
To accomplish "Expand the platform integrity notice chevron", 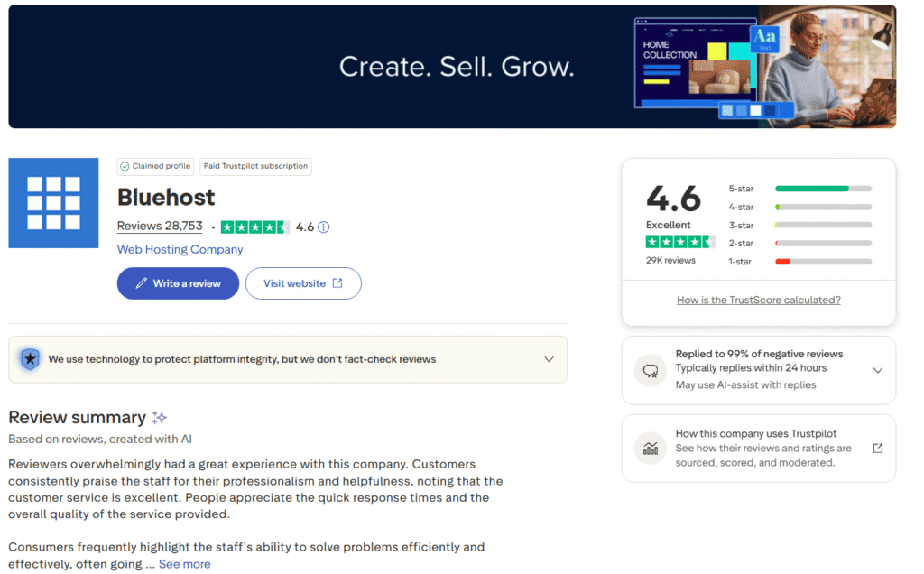I will [549, 359].
